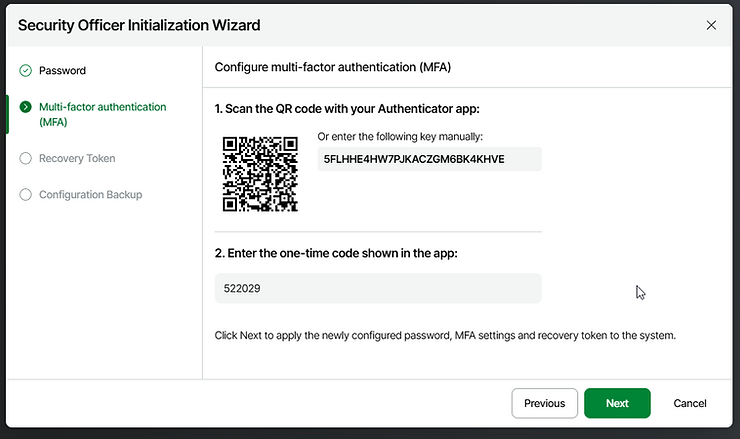Open the Password wizard step

tap(62, 71)
